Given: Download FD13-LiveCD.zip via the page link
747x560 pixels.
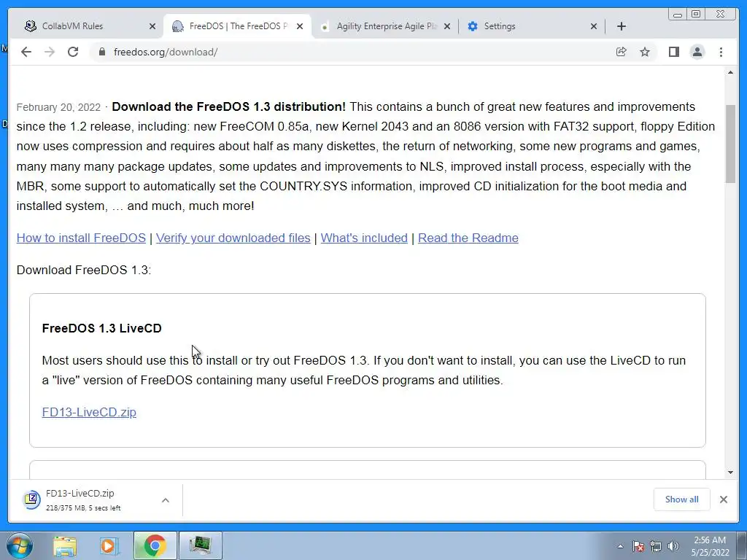Looking at the screenshot, I should tap(89, 412).
